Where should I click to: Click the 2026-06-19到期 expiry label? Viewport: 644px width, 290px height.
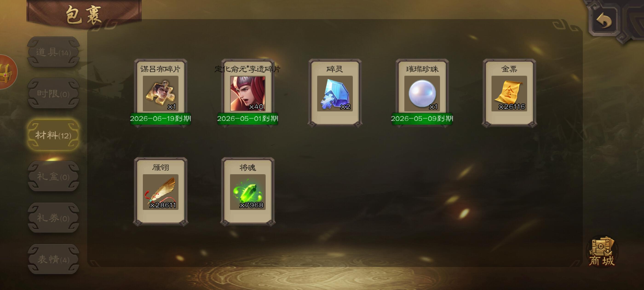[x=161, y=118]
